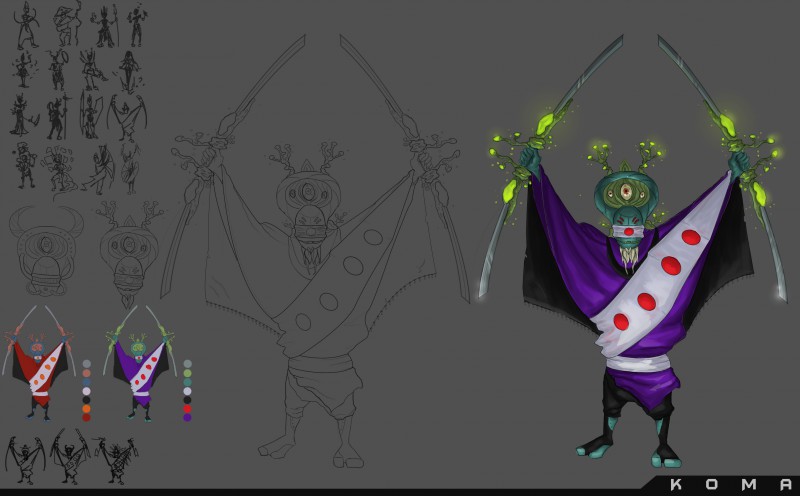The image size is (800, 496).
Task: Pick the orange swatch in the red variant palette
Action: click(x=86, y=409)
